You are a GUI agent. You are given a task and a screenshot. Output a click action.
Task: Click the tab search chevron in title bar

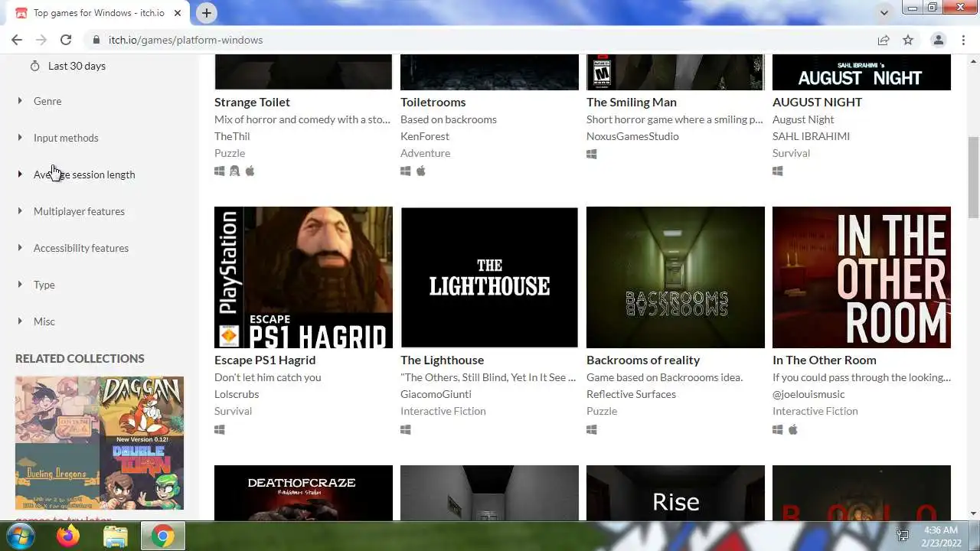pos(884,13)
